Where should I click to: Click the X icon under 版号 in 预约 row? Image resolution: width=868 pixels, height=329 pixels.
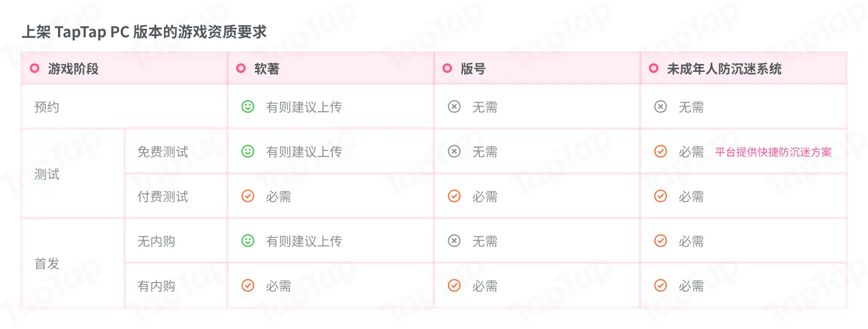click(x=454, y=106)
